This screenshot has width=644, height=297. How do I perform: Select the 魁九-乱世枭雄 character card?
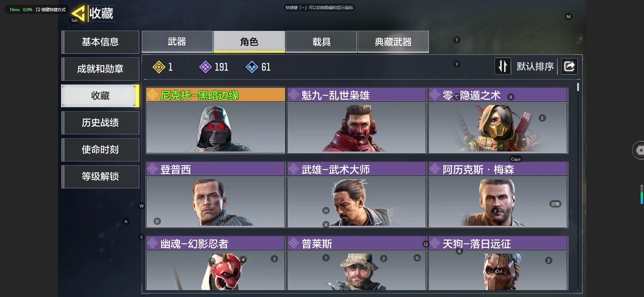point(357,120)
